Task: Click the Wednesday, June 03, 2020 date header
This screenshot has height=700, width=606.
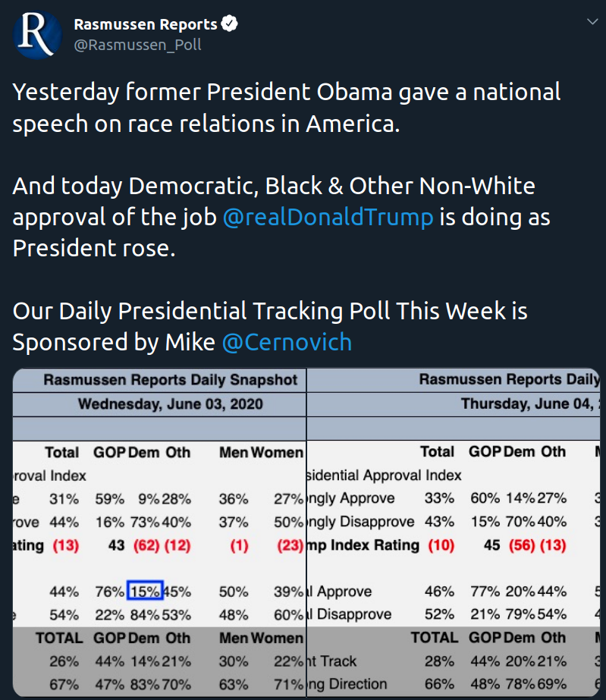Action: 170,404
